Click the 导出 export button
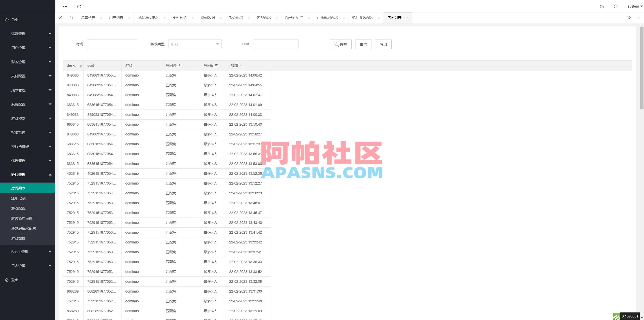The height and width of the screenshot is (320, 644). click(x=383, y=44)
